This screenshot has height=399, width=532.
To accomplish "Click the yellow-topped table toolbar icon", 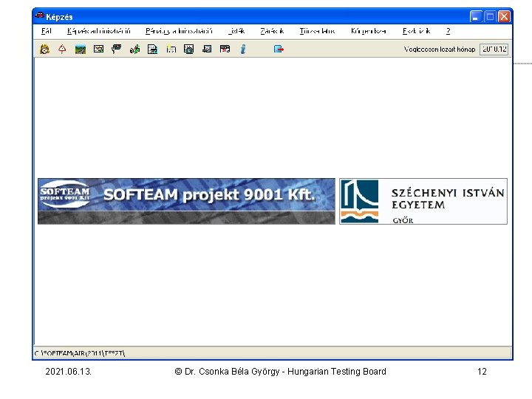I will point(171,50).
